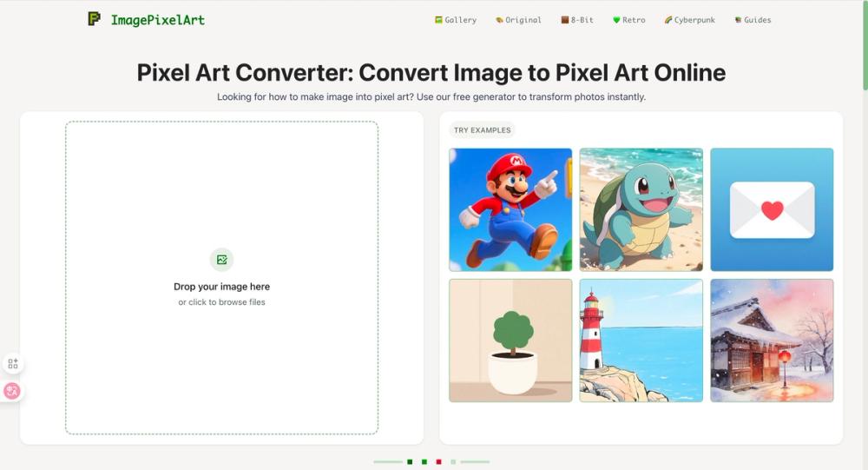Go to the Original style page

[518, 20]
